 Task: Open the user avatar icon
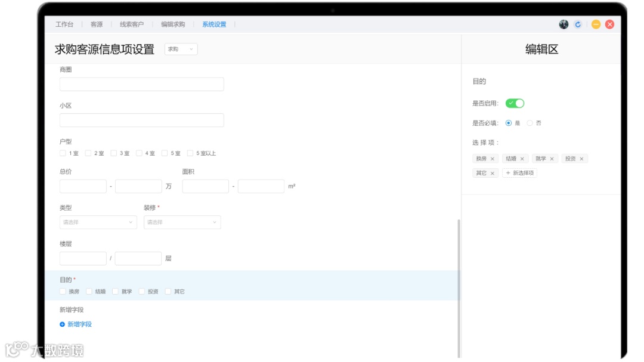click(563, 24)
